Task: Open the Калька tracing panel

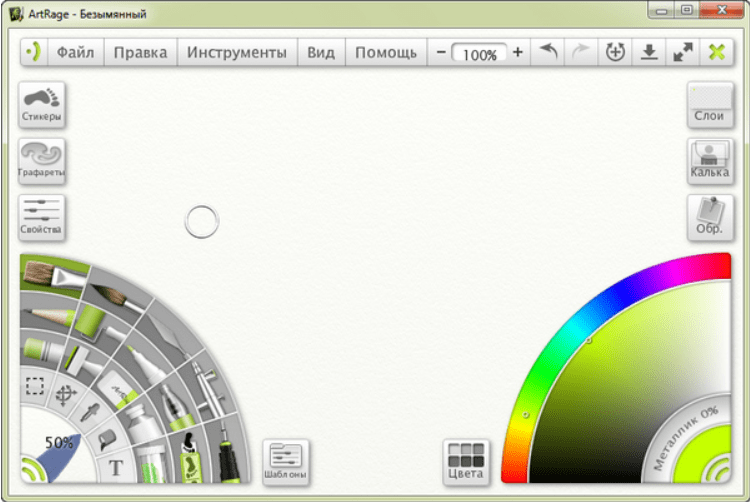Action: coord(708,161)
